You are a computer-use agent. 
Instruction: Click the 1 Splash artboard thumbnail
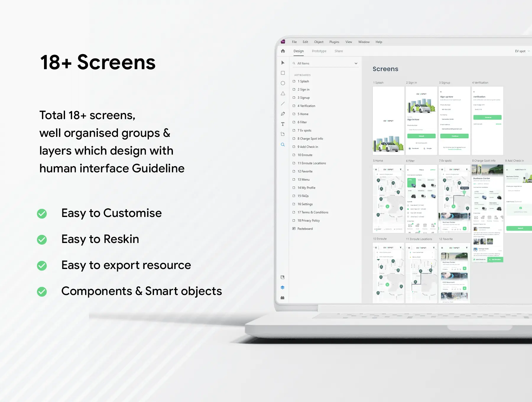click(x=388, y=121)
